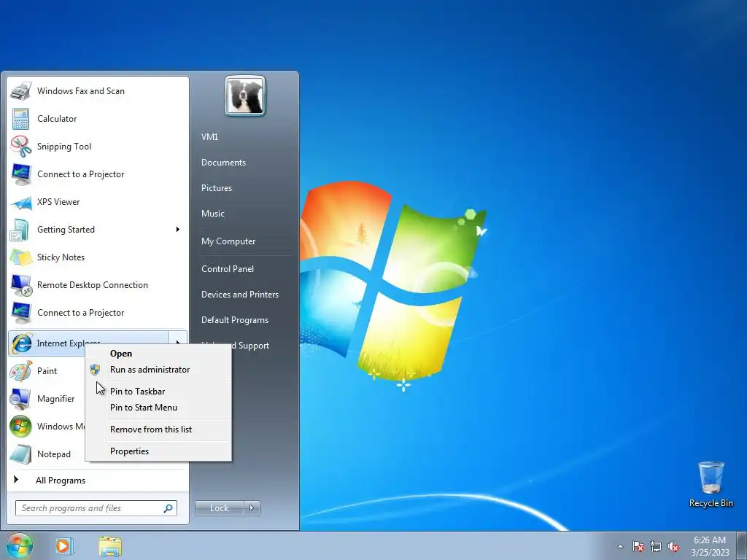Click the Action Center flag tray icon
The image size is (747, 560).
click(638, 547)
